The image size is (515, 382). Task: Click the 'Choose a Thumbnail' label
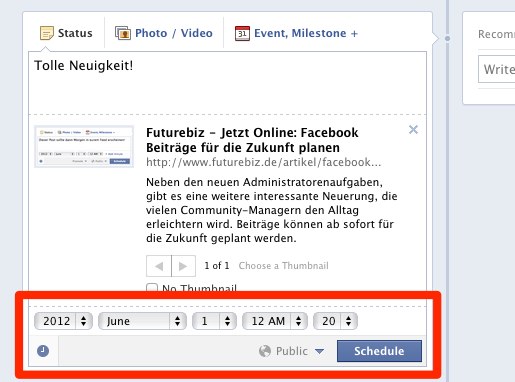tap(284, 266)
